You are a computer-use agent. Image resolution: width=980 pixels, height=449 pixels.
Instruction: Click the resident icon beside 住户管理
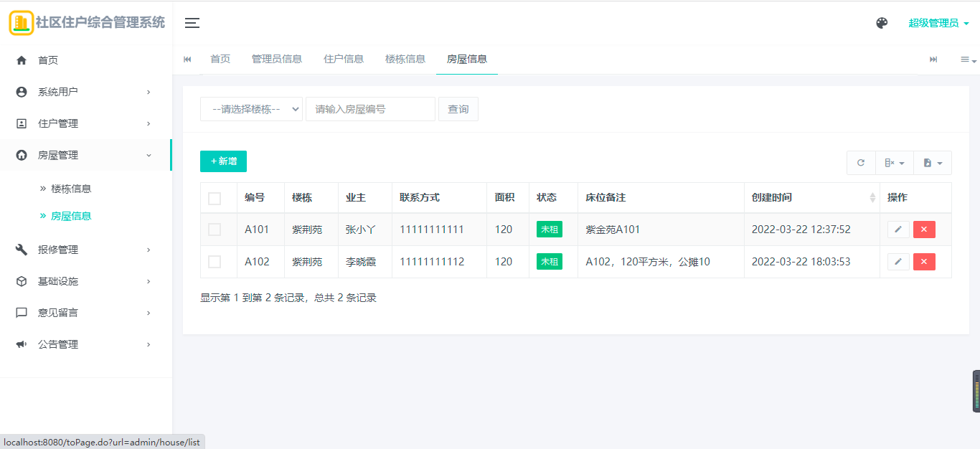(x=22, y=123)
